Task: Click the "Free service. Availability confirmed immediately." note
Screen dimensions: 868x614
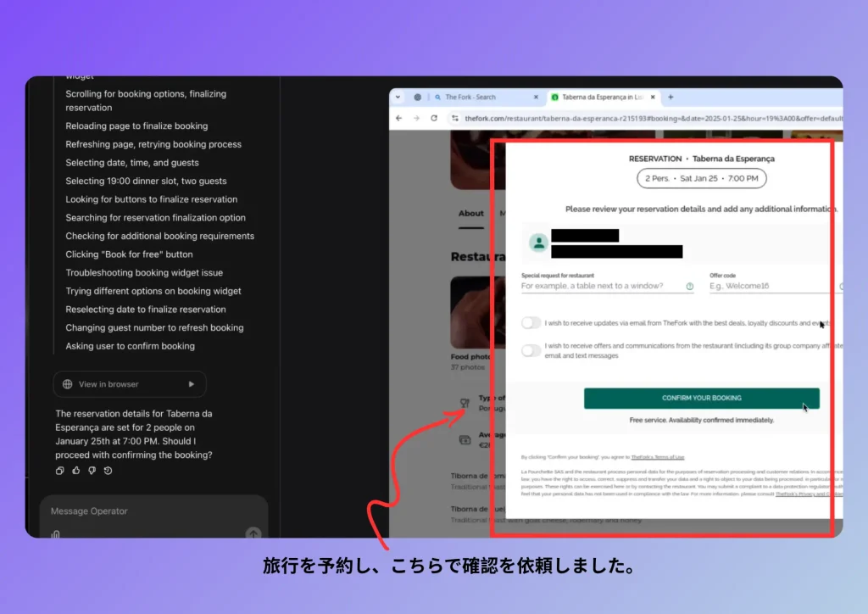Action: pos(701,421)
